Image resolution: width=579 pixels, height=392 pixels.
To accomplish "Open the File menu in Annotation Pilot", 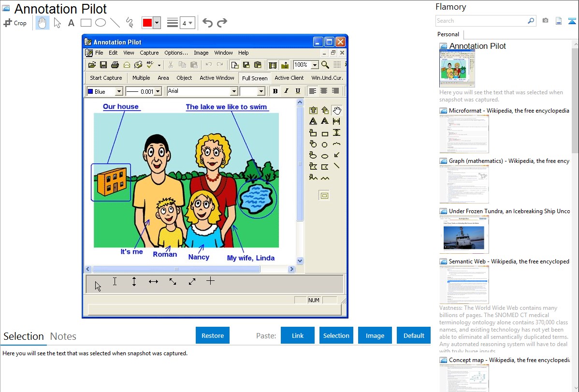I will click(x=100, y=53).
